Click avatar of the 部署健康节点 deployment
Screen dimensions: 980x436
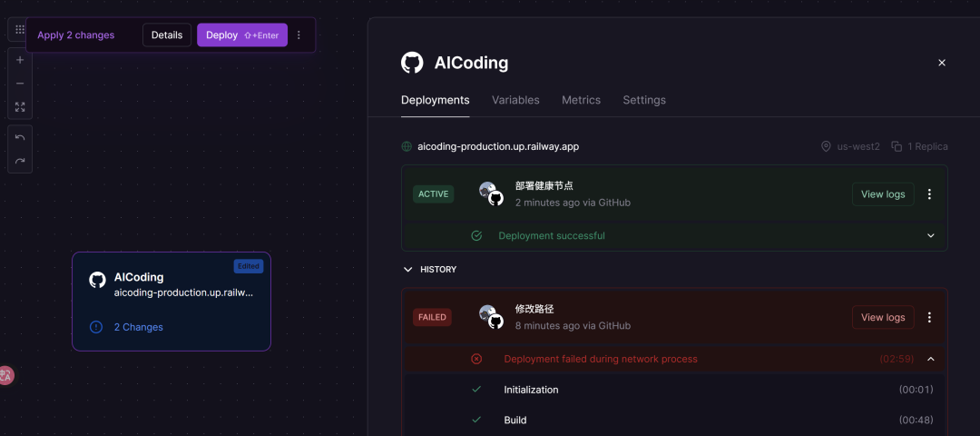[491, 193]
